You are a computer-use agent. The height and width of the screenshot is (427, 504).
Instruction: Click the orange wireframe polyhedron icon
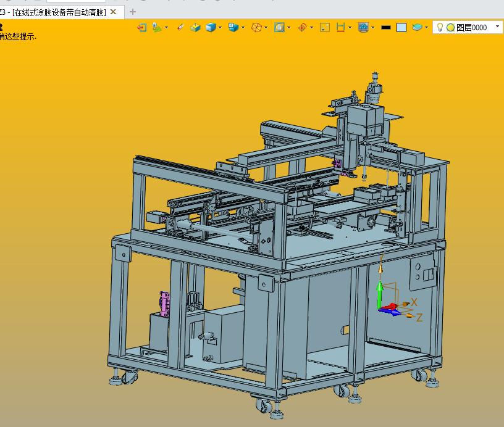pos(256,28)
